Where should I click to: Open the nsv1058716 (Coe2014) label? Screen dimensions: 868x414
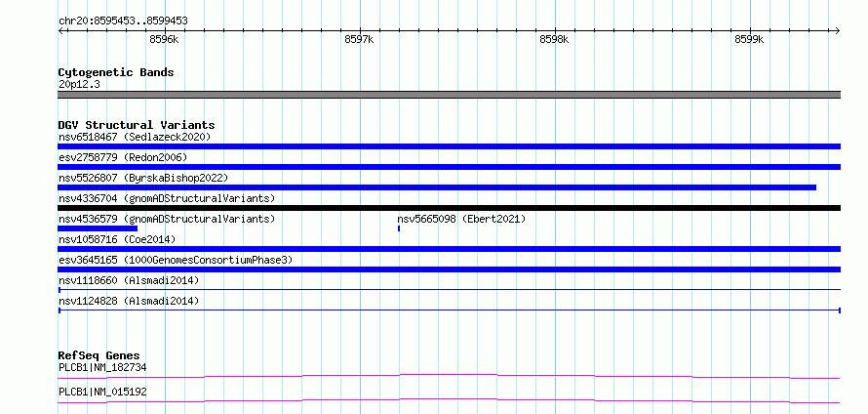[117, 239]
